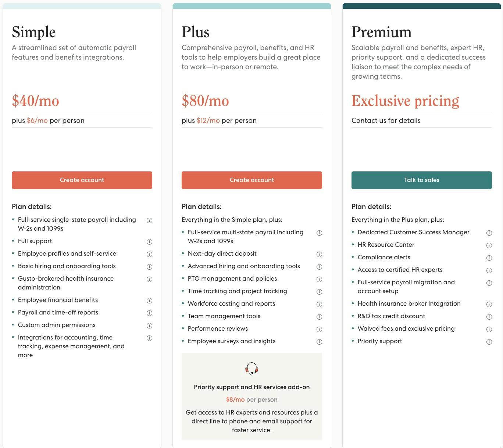Click info icon beside Full support

[149, 242]
